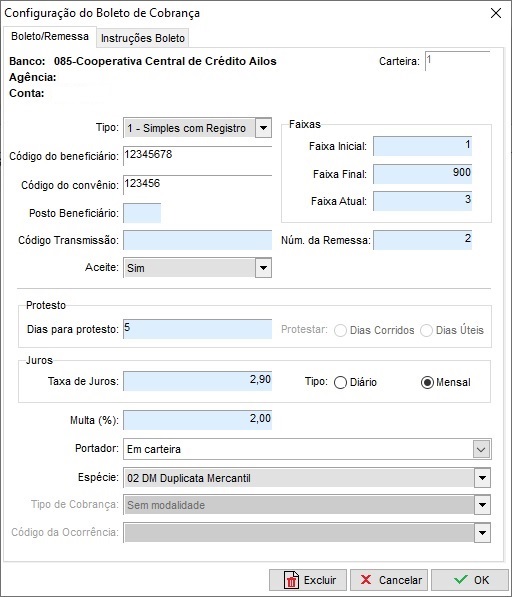Click the Código do convênio field
The height and width of the screenshot is (597, 512).
coord(197,185)
